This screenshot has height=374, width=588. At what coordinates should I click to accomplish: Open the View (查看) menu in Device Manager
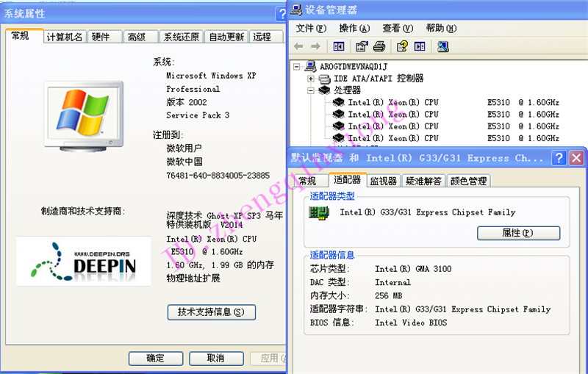(398, 29)
